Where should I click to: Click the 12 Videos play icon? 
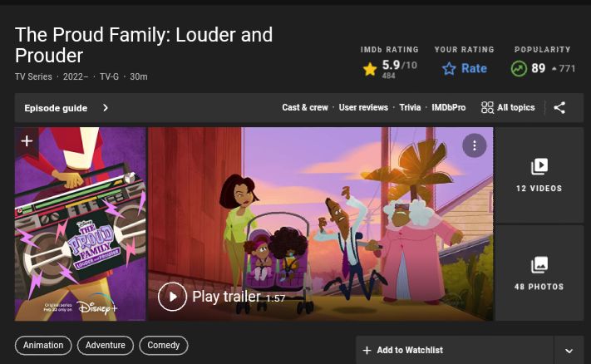tap(539, 166)
